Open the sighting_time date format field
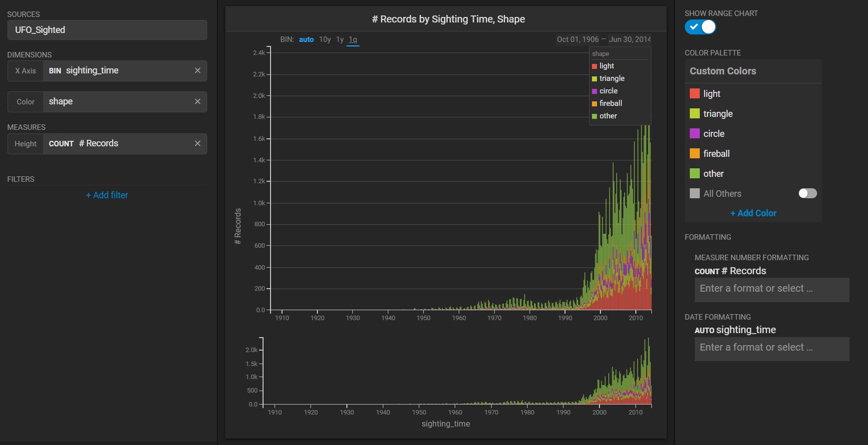Screen dimensions: 868x445 pos(772,348)
